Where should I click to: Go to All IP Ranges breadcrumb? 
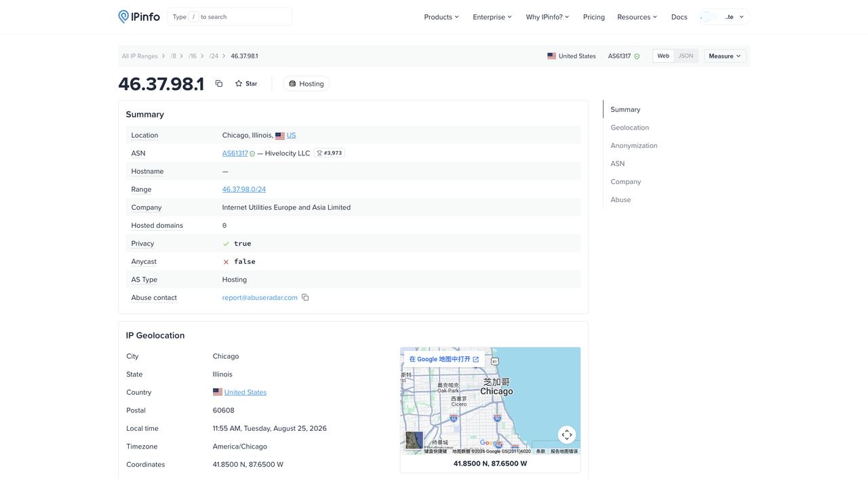pos(140,56)
